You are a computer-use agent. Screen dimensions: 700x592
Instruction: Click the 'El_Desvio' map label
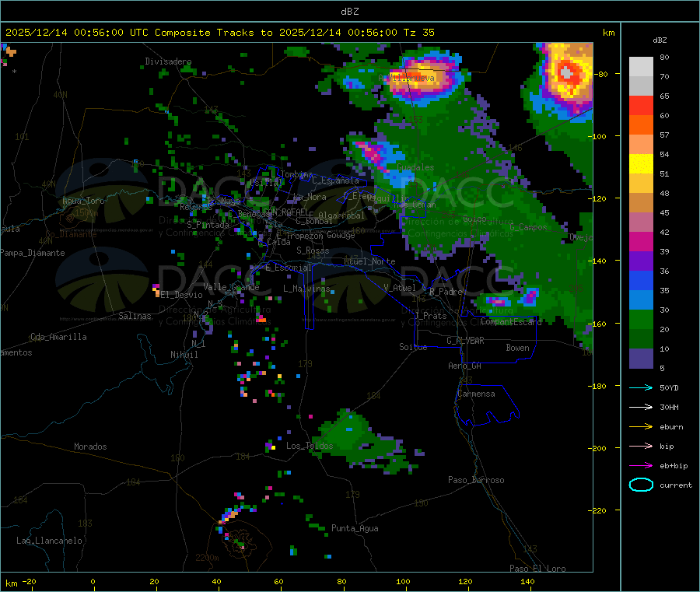pos(182,295)
